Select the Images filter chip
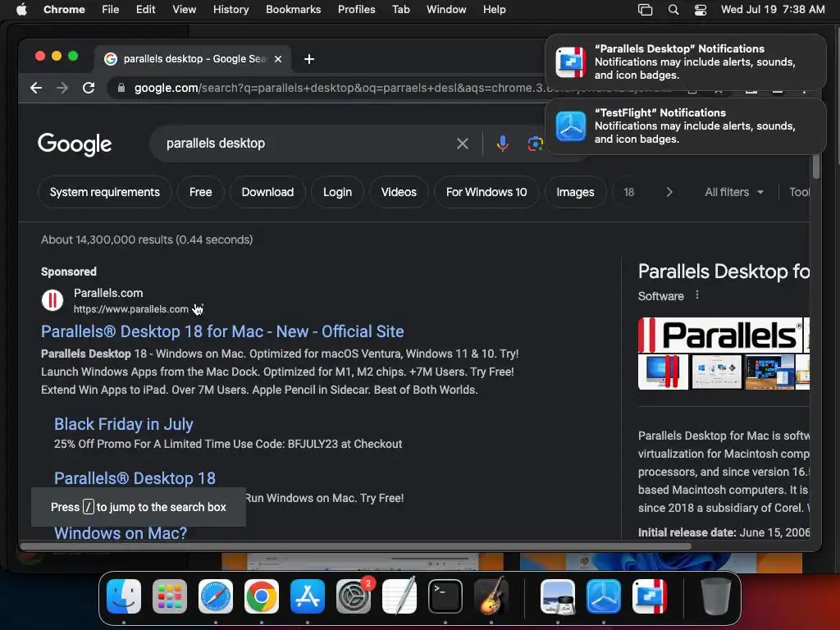The image size is (840, 630). 575,192
